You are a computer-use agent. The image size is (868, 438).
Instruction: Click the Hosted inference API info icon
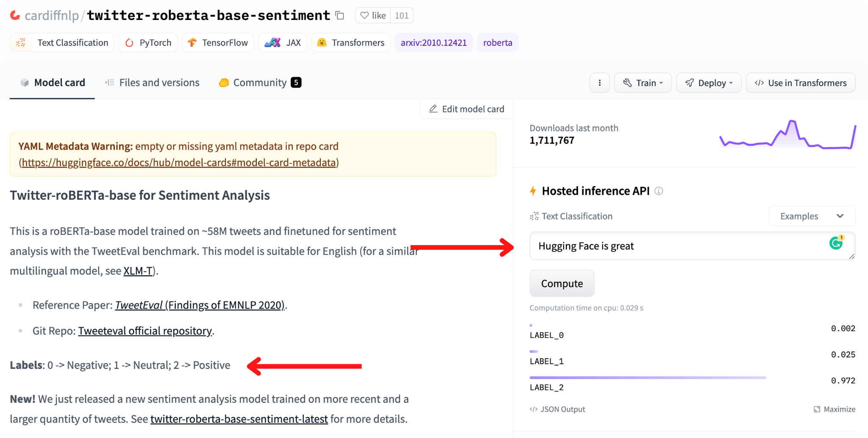click(x=659, y=191)
